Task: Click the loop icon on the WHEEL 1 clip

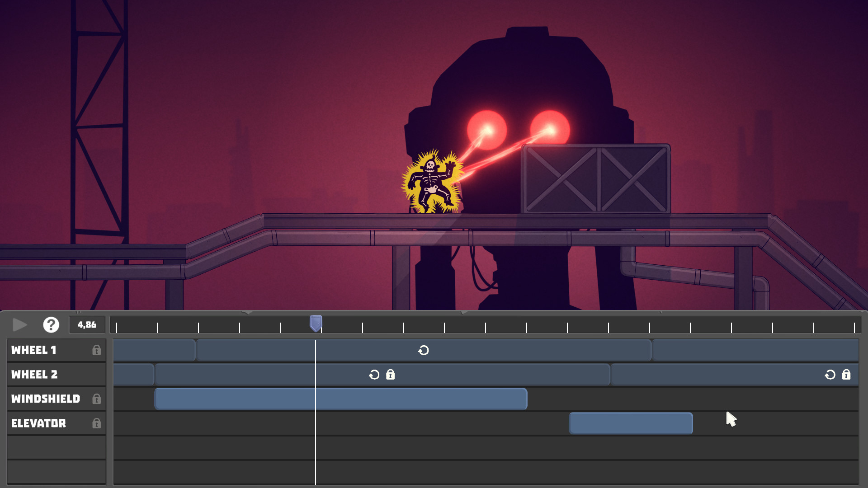Action: (423, 350)
